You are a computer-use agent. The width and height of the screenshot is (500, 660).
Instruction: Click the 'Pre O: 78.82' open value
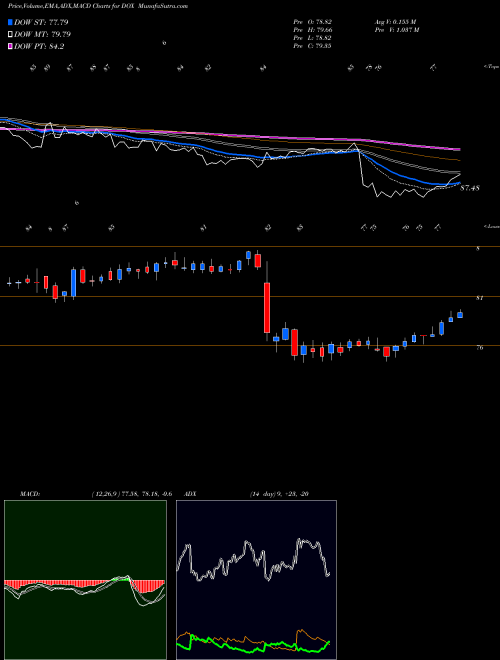point(313,21)
